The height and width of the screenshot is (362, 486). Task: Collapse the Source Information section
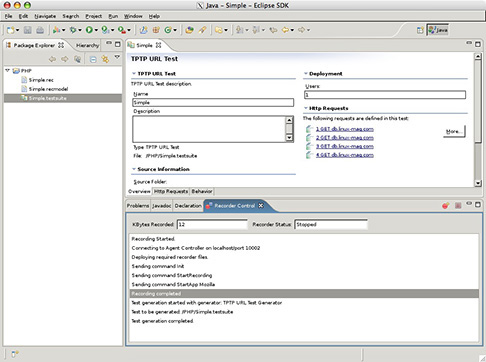pyautogui.click(x=134, y=169)
